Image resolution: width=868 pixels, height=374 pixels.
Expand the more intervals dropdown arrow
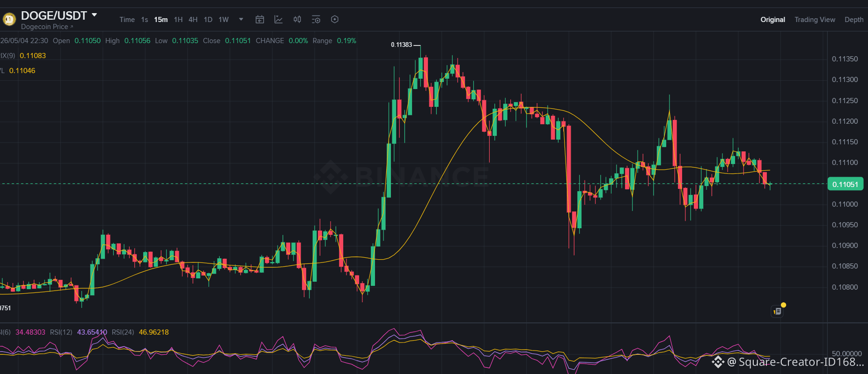241,20
